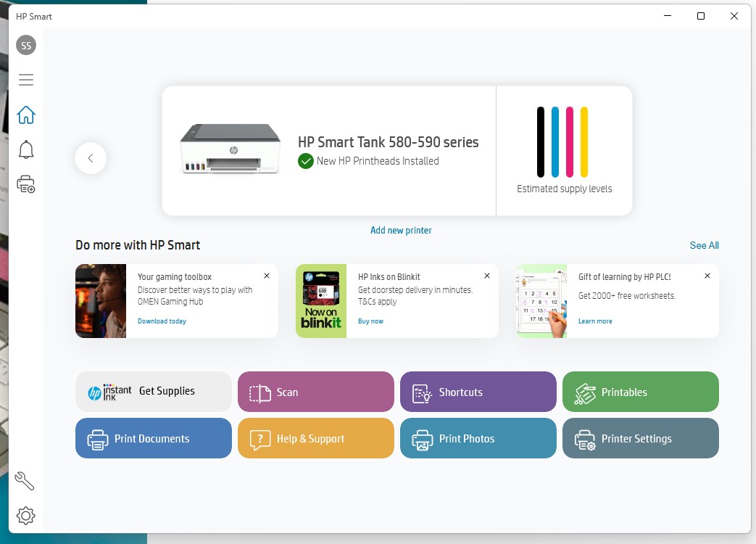Select the Print Documents tile
Screen dimensions: 756x544
(154, 438)
